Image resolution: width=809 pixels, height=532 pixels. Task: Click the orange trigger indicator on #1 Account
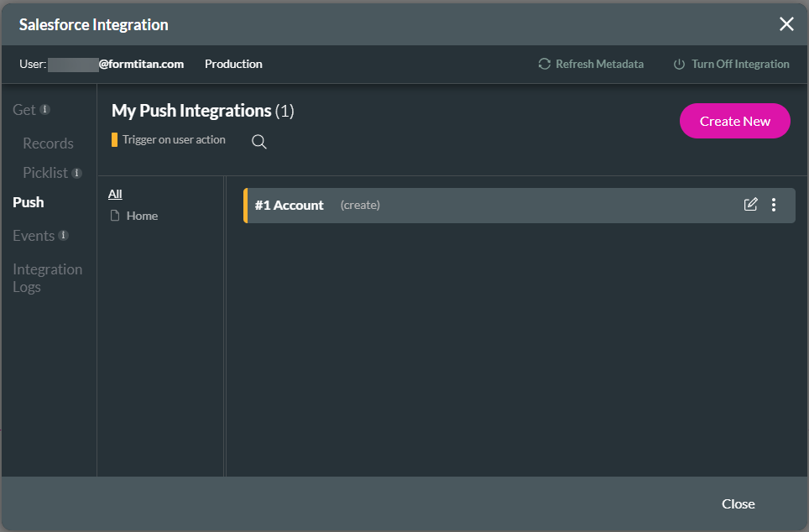245,204
